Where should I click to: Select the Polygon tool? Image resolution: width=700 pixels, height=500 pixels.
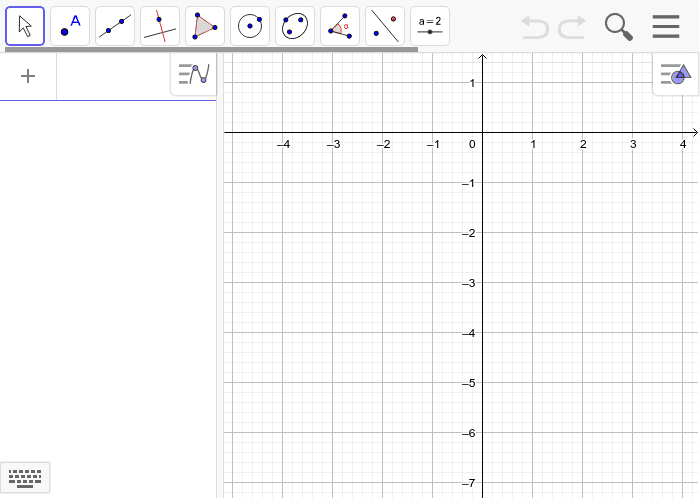205,26
